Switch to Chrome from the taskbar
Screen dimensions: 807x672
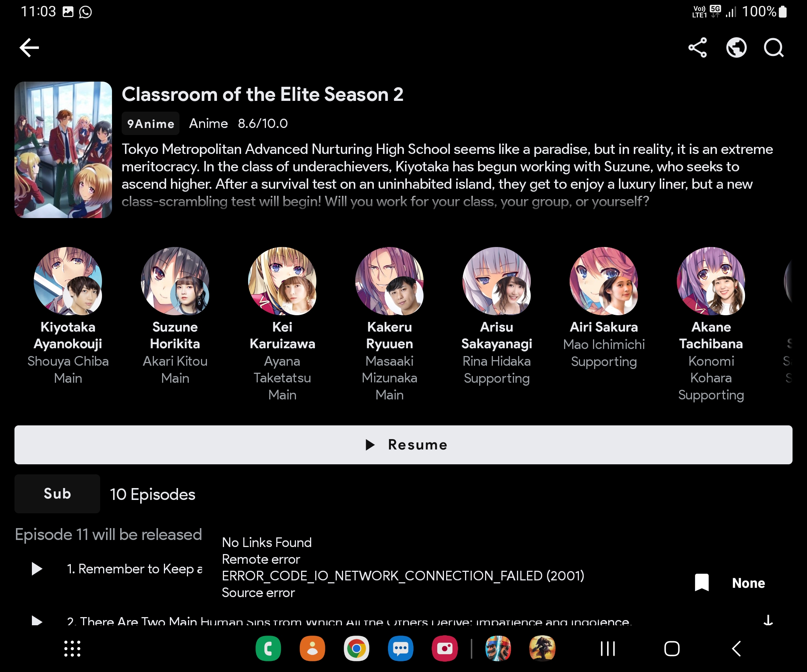pos(357,649)
